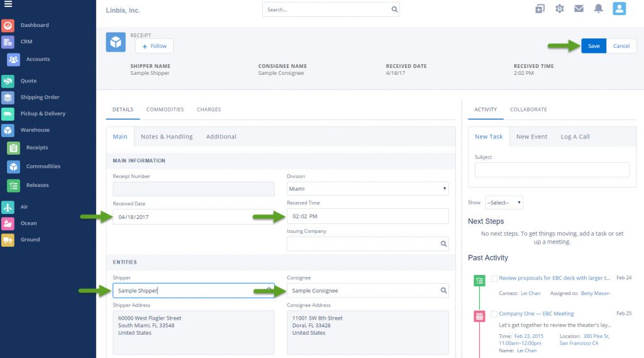Open the Show select dropdown
644x358 pixels.
tap(504, 203)
